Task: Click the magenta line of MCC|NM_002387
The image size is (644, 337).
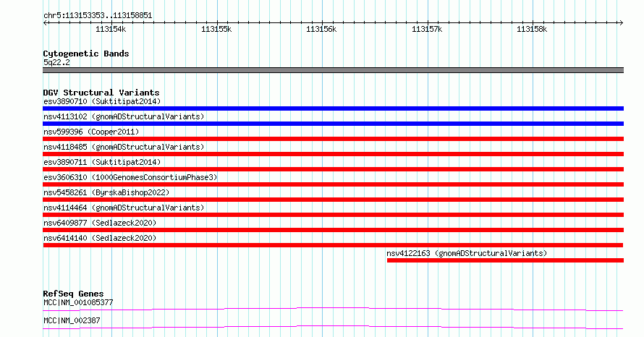Action: click(333, 327)
